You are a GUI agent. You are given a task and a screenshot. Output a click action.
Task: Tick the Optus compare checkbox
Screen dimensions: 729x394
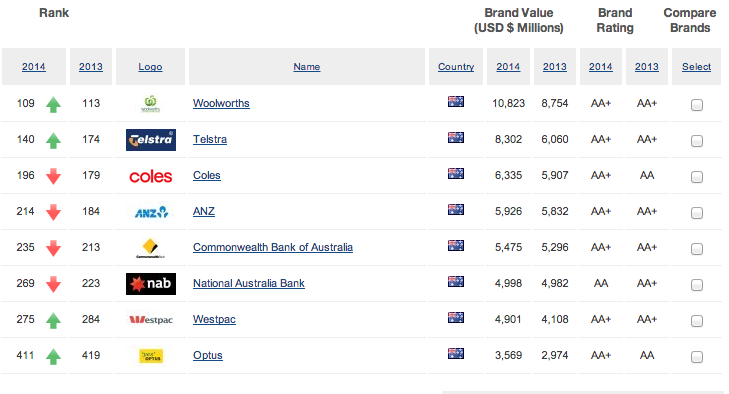pyautogui.click(x=696, y=357)
